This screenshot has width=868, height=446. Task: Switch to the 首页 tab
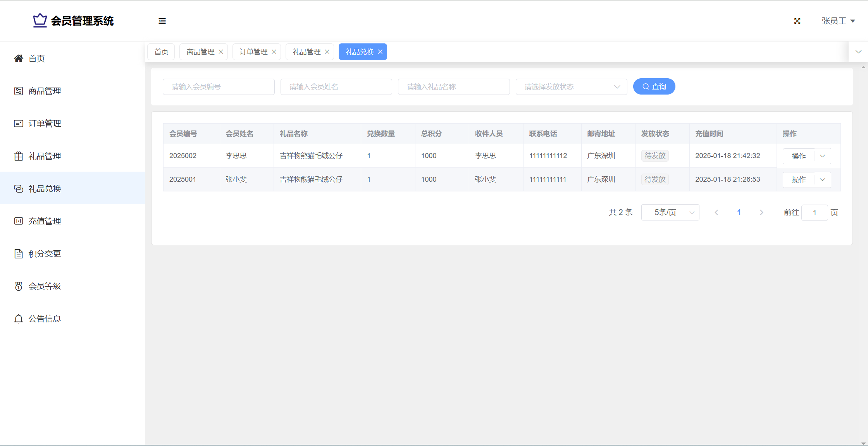click(x=161, y=52)
